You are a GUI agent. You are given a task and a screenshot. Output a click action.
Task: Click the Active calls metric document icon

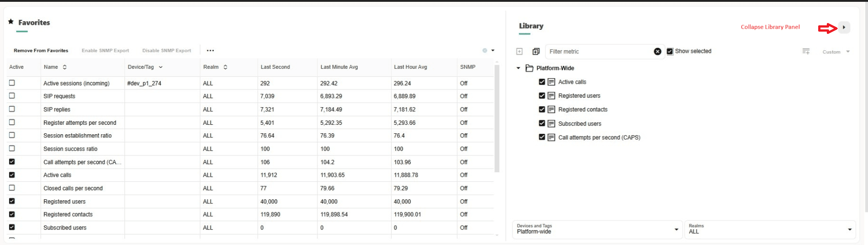pyautogui.click(x=551, y=82)
